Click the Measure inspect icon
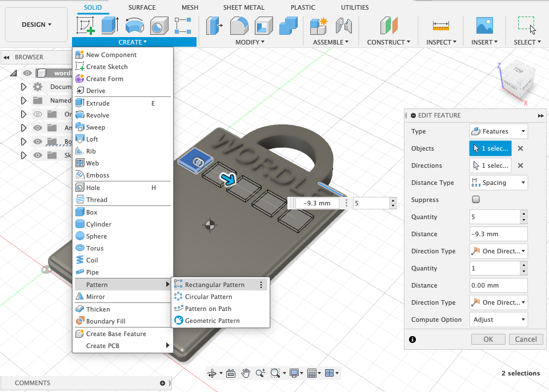The width and height of the screenshot is (549, 392). click(441, 26)
